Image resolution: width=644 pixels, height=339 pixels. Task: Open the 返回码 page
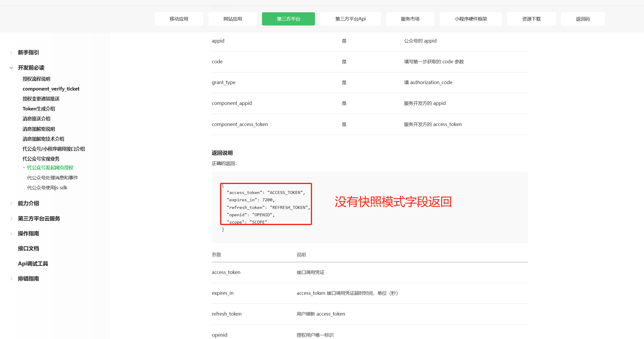click(x=583, y=19)
